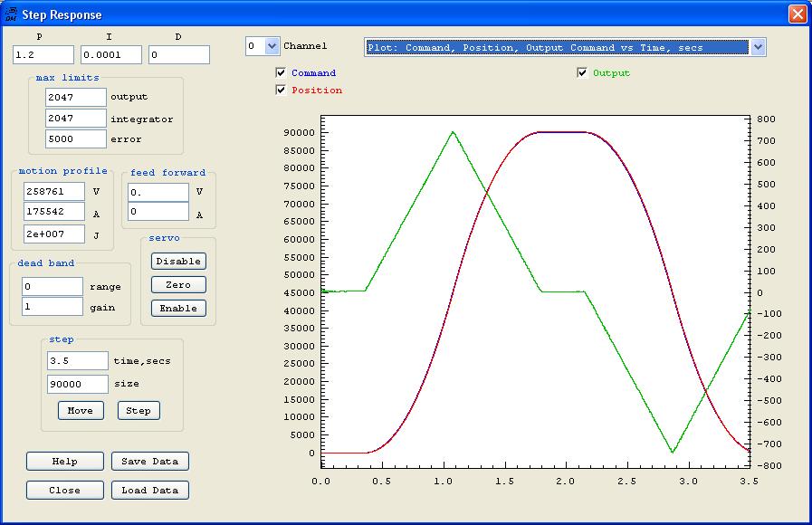Open Help for step response
812x525 pixels.
[x=65, y=461]
